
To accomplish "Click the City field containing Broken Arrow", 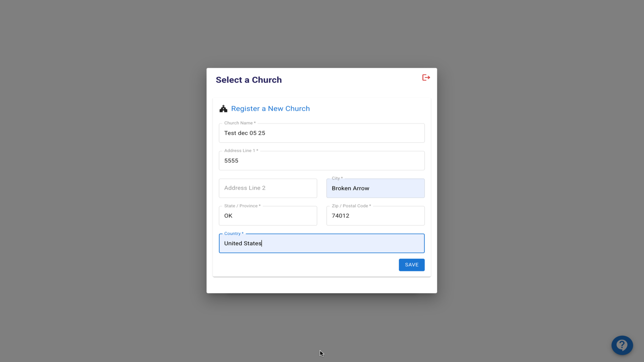I will tap(375, 188).
